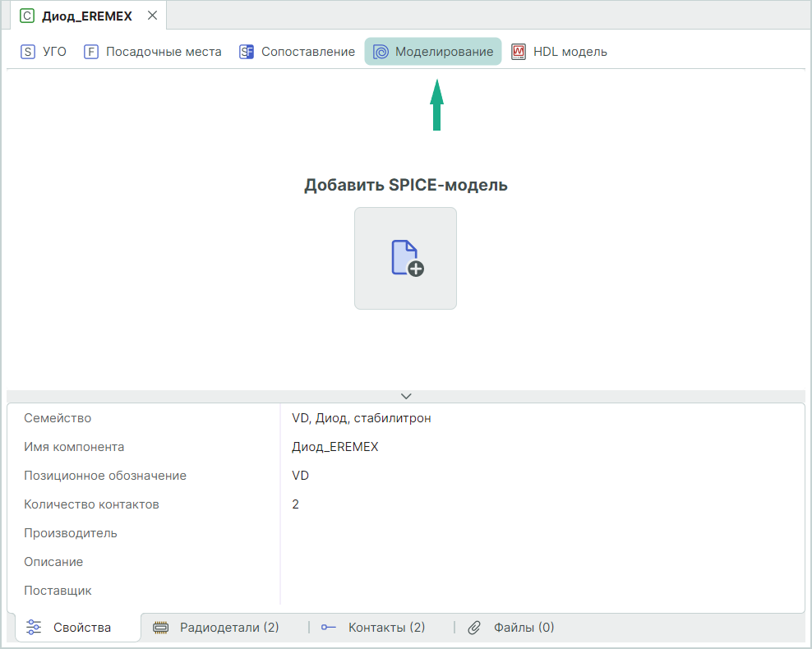Screen dimensions: 812x649
Task: Click the Сопоставление mapping icon
Action: (247, 52)
